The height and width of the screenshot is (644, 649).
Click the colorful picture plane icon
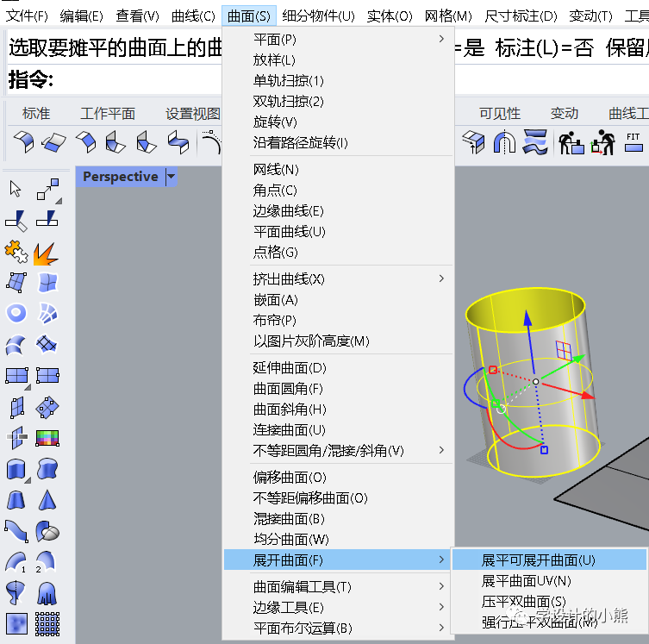tap(47, 438)
